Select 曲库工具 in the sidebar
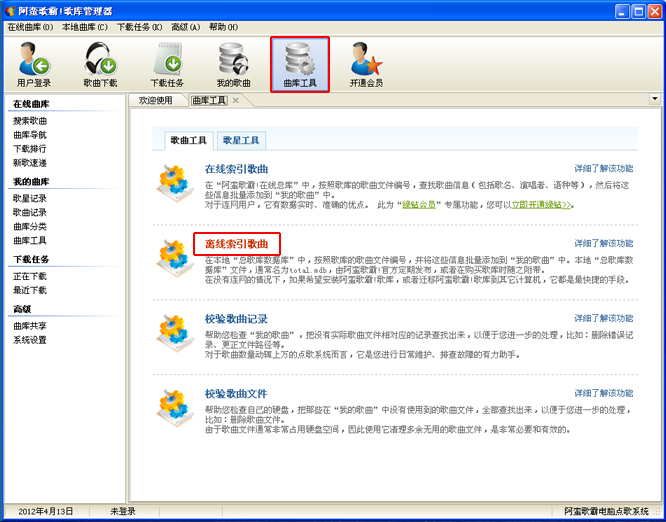 (x=30, y=240)
